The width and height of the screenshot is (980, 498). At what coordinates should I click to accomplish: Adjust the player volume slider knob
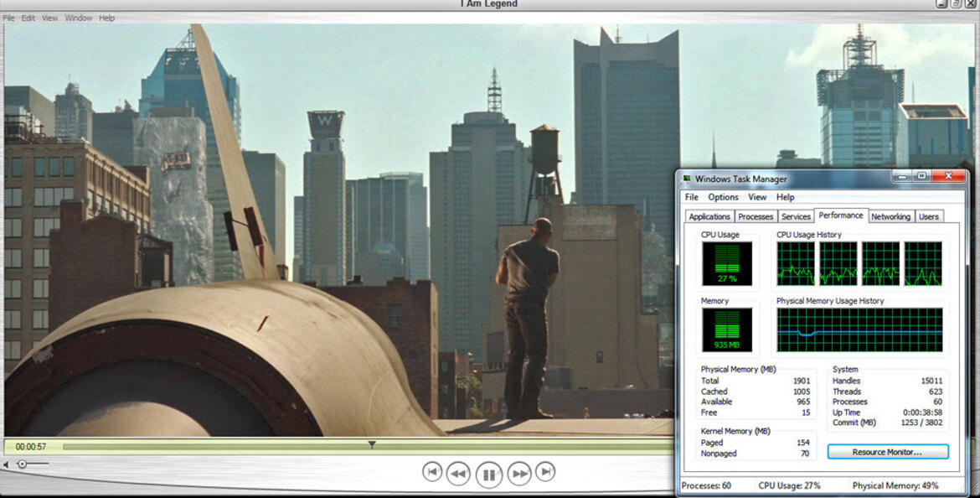[22, 464]
